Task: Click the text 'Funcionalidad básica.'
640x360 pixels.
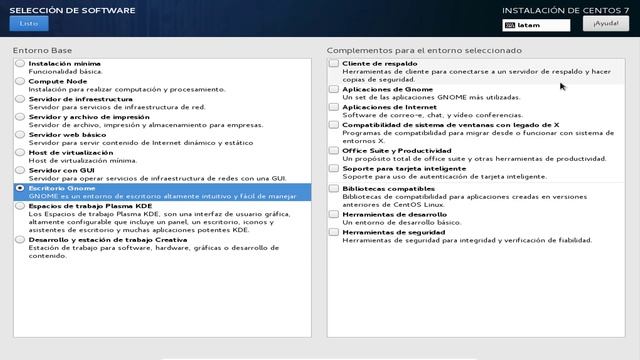Action: 65,72
